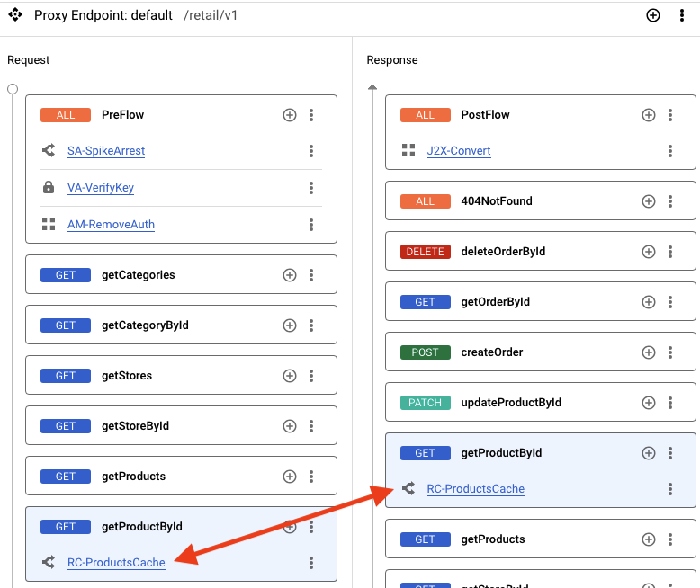Add a step to response getProductById flow
This screenshot has width=700, height=588.
tap(648, 453)
